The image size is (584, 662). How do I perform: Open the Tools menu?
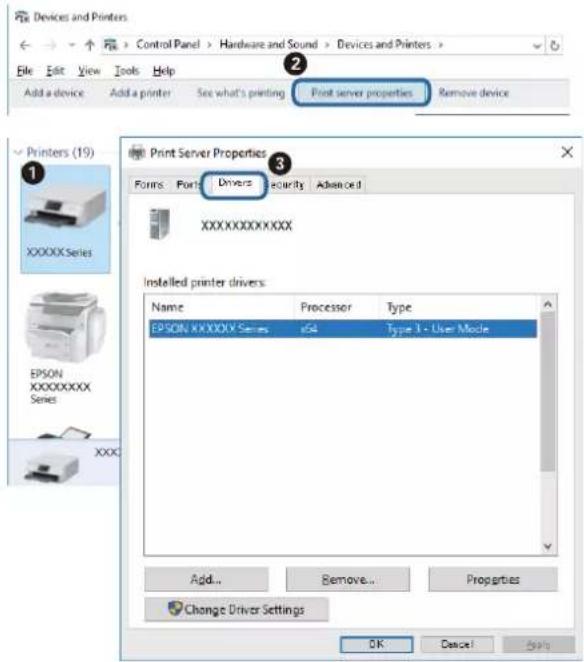[x=127, y=71]
